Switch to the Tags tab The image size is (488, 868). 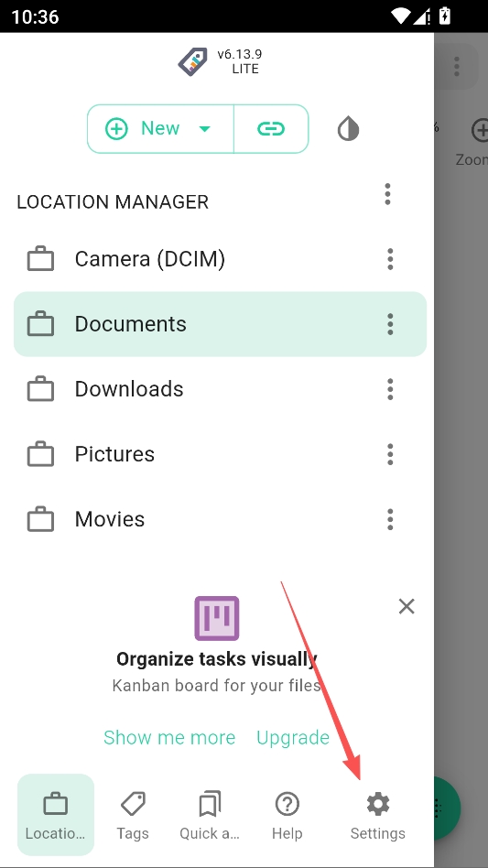[x=133, y=814]
